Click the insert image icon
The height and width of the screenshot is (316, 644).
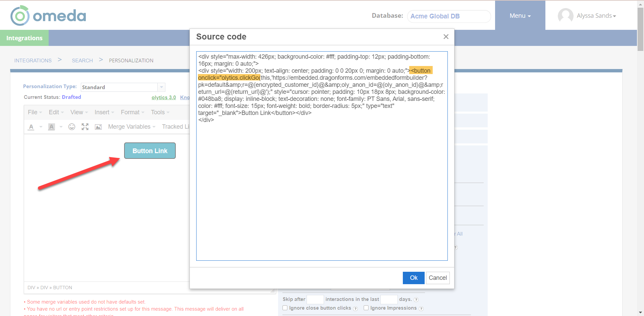(x=98, y=127)
